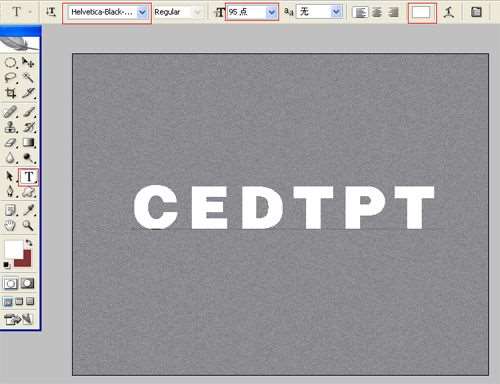
Task: Select the Clone Stamp tool
Action: coord(10,127)
